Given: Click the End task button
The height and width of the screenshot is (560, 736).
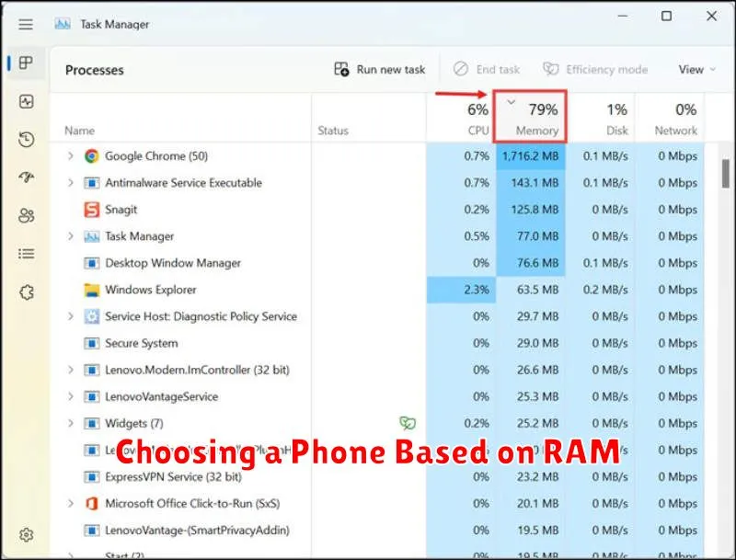Looking at the screenshot, I should [487, 69].
